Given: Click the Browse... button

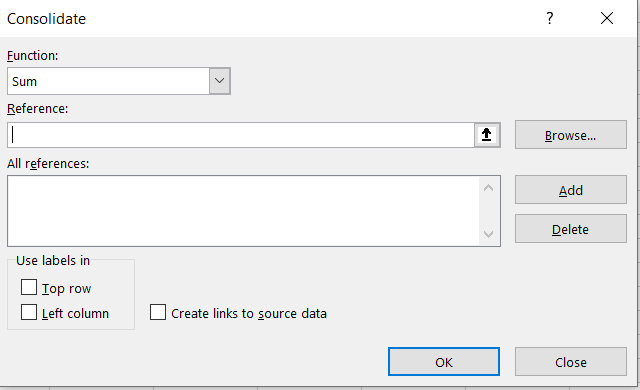Looking at the screenshot, I should pyautogui.click(x=571, y=135).
